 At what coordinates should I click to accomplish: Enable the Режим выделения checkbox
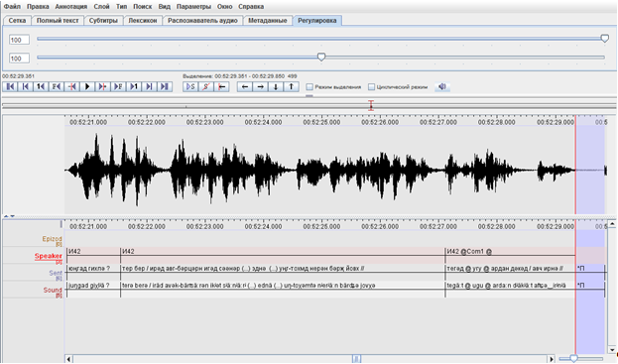tap(309, 87)
